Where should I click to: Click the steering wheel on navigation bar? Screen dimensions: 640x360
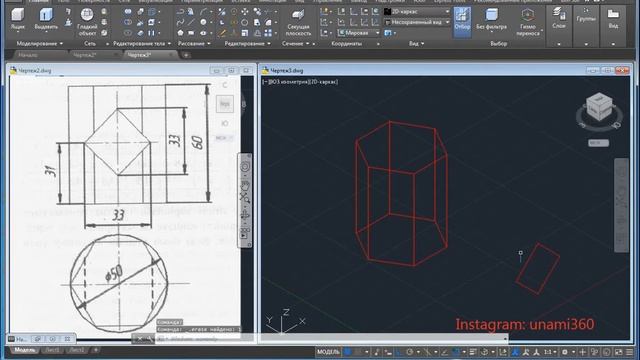[245, 166]
